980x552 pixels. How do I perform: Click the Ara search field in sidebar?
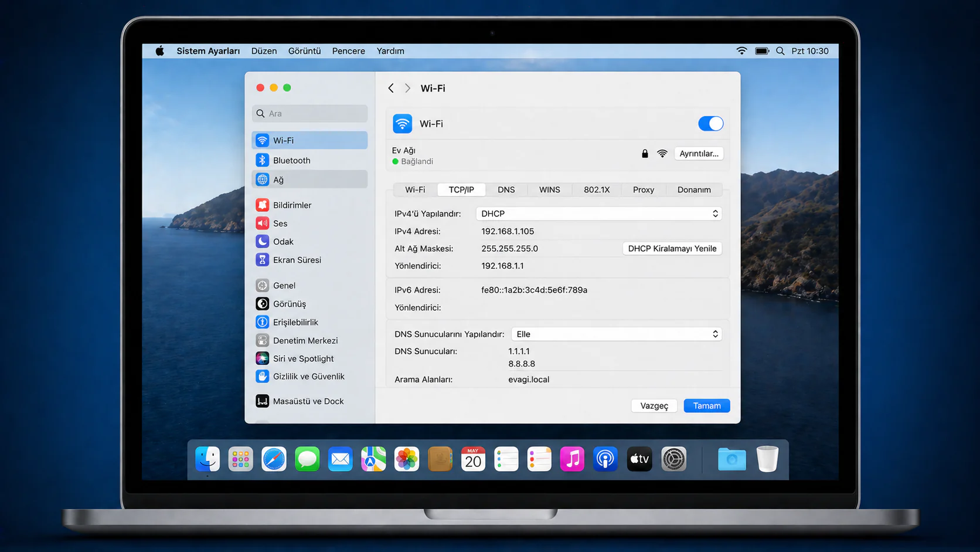tap(309, 113)
